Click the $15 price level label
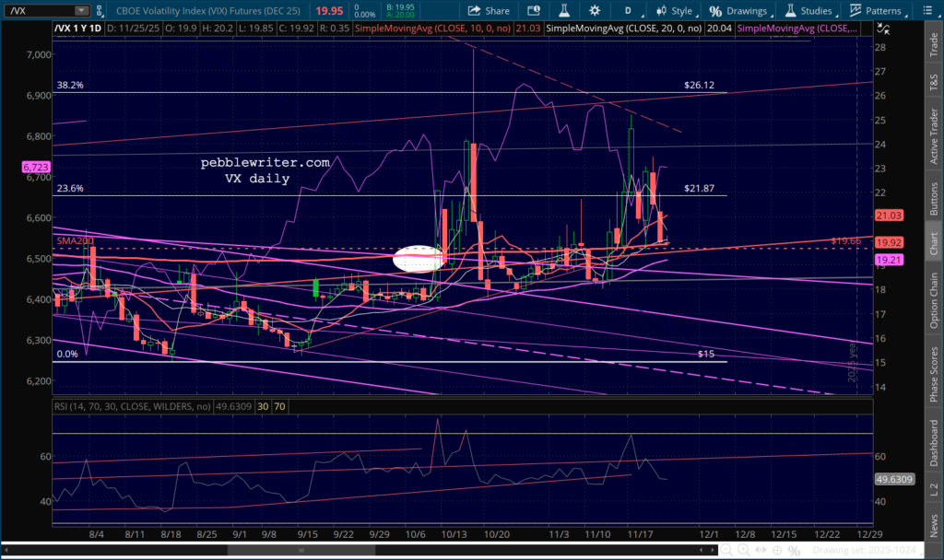This screenshot has height=560, width=944. pos(705,354)
